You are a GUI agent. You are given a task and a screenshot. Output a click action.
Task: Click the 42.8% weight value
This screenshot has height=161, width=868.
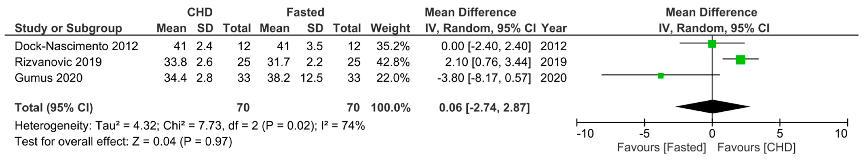(393, 62)
